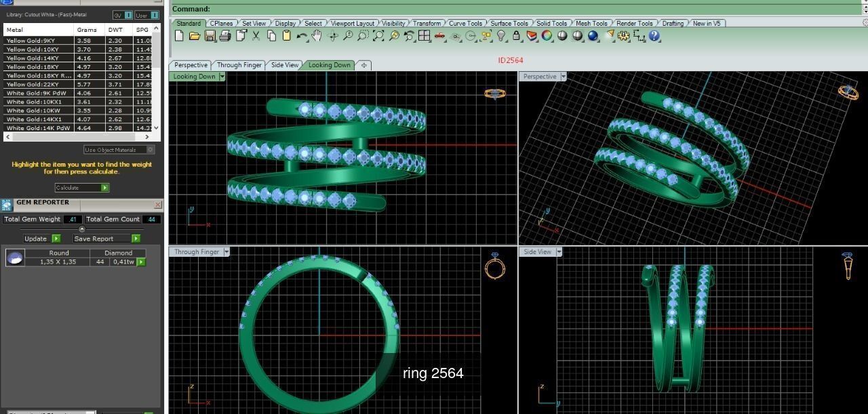Open Options with the gear icon
868x414 pixels.
(623, 35)
